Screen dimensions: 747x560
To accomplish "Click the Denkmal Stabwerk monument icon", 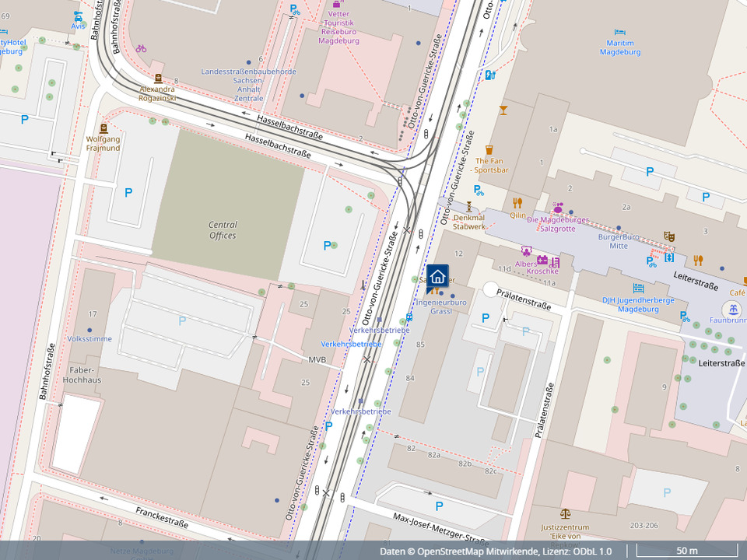I will [468, 206].
